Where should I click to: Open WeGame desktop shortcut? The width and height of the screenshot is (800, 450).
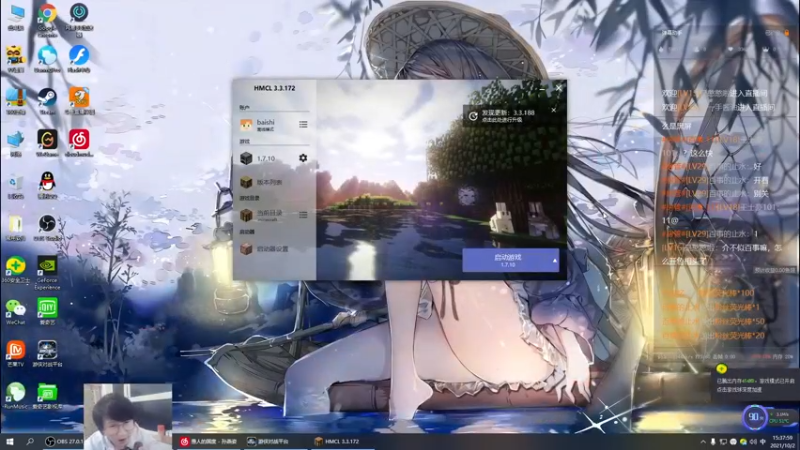point(47,143)
